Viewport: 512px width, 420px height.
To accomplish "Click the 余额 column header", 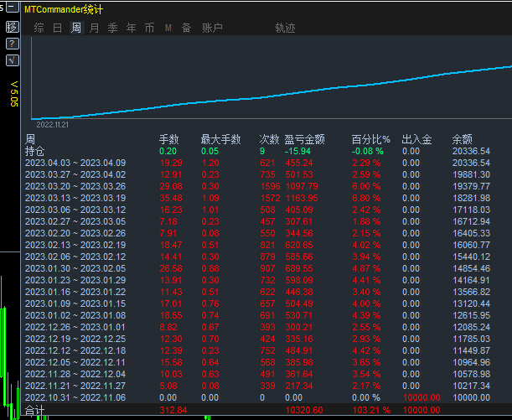I will [x=463, y=139].
